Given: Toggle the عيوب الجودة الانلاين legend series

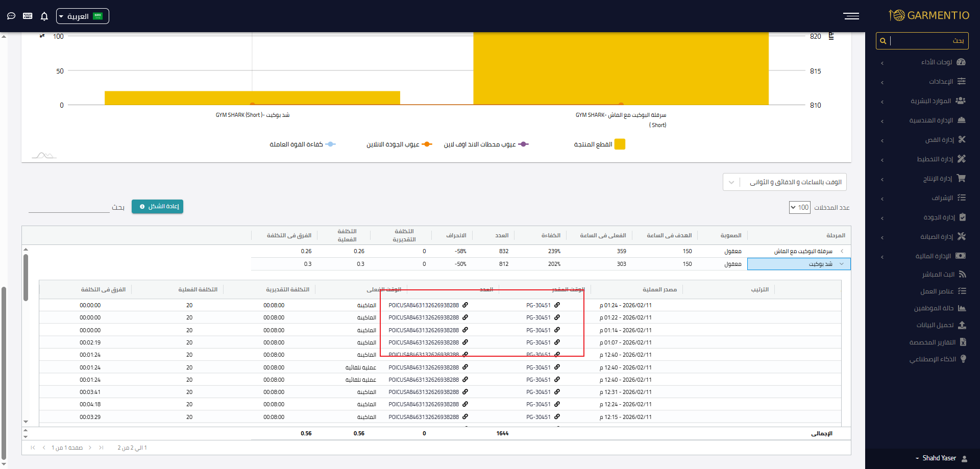Looking at the screenshot, I should pos(399,144).
